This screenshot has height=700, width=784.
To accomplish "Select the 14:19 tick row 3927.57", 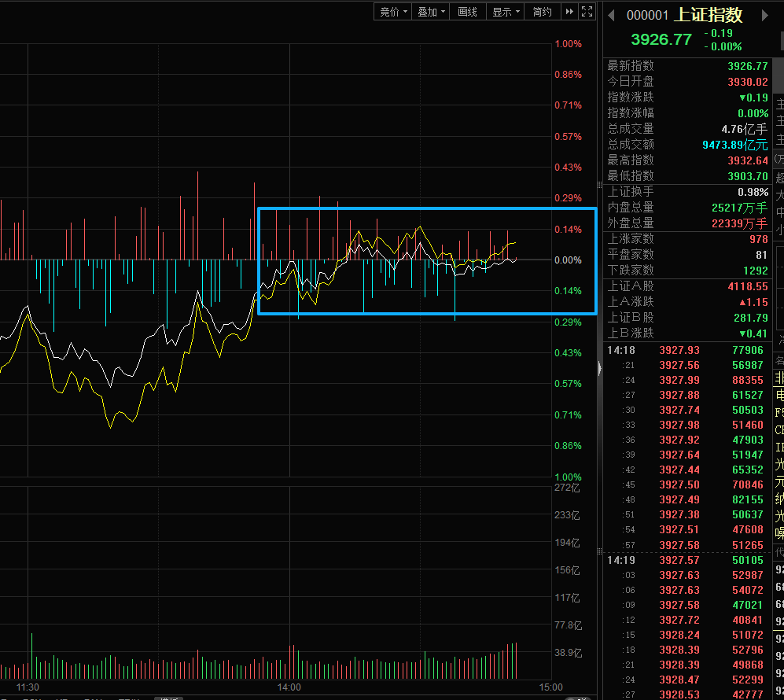I will click(x=686, y=561).
